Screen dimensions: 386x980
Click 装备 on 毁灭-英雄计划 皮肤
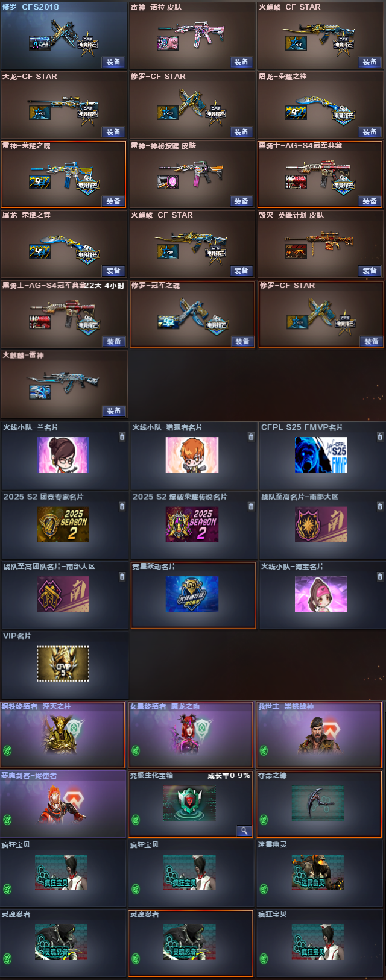[x=370, y=271]
